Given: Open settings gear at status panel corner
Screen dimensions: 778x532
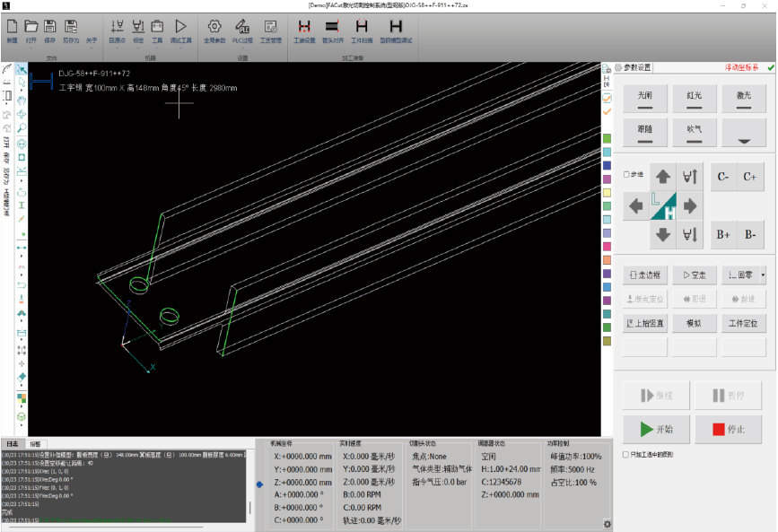Looking at the screenshot, I should [607, 524].
